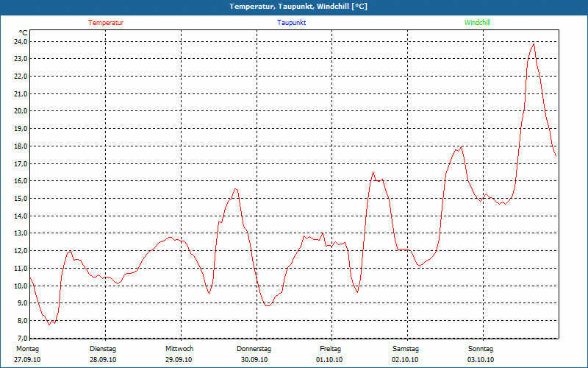Click the 02.10.10 date label
The image size is (588, 368).
coord(405,360)
